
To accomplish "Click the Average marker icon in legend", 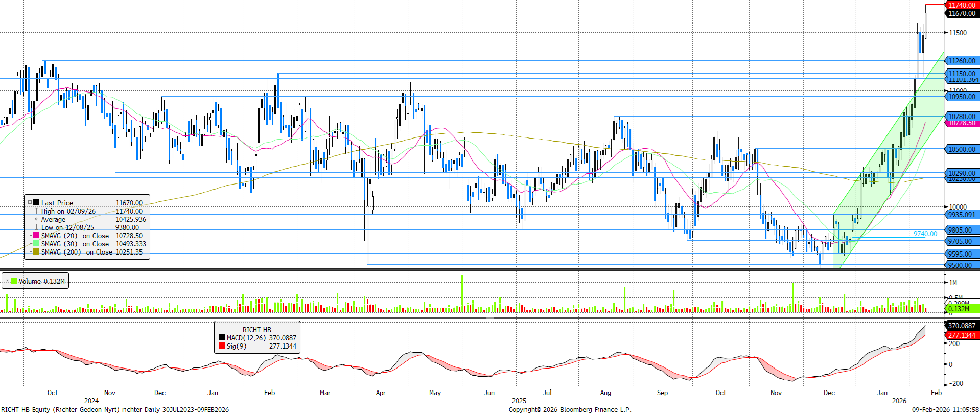I will point(36,219).
